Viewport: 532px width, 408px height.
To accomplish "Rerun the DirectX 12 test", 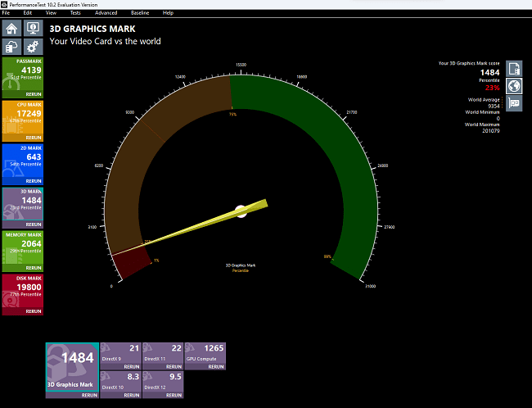I will coord(174,396).
